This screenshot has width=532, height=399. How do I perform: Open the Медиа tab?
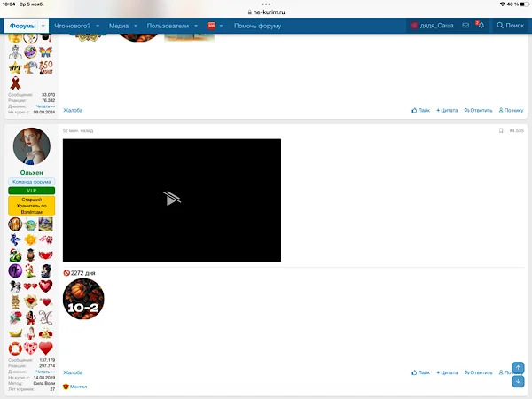pyautogui.click(x=118, y=26)
